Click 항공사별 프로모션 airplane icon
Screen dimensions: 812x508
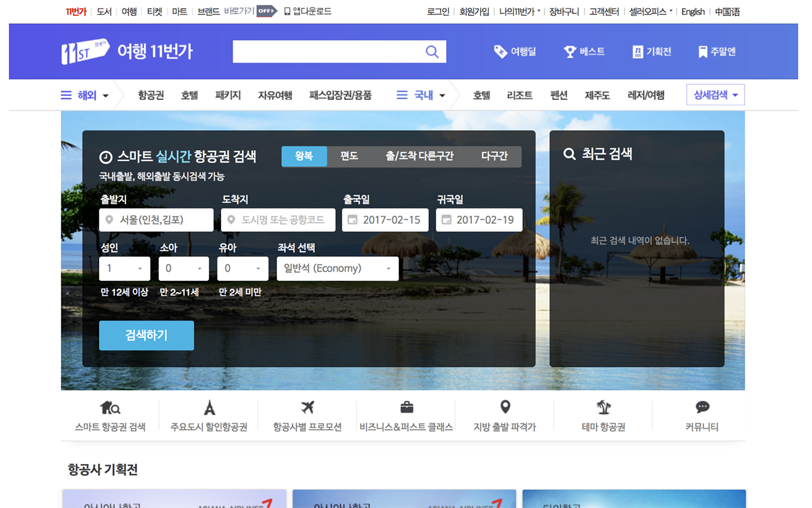pyautogui.click(x=307, y=407)
